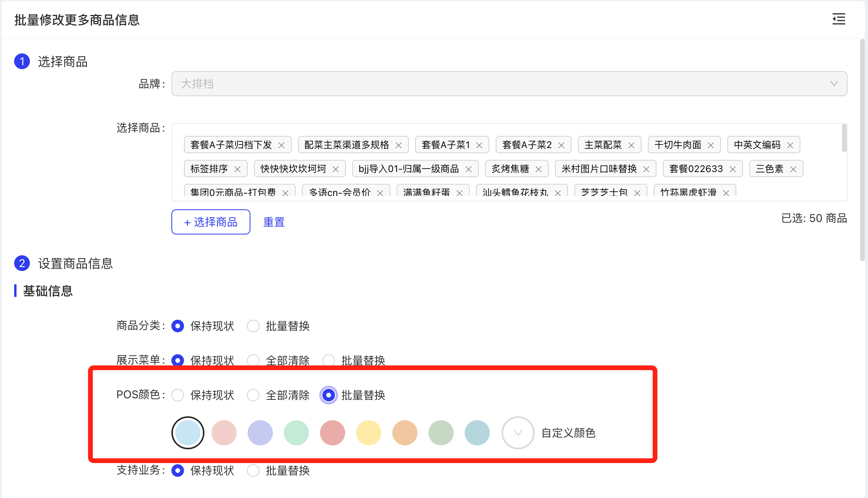868x498 pixels.
Task: Select 保持现状 for POS颜色
Action: point(178,395)
